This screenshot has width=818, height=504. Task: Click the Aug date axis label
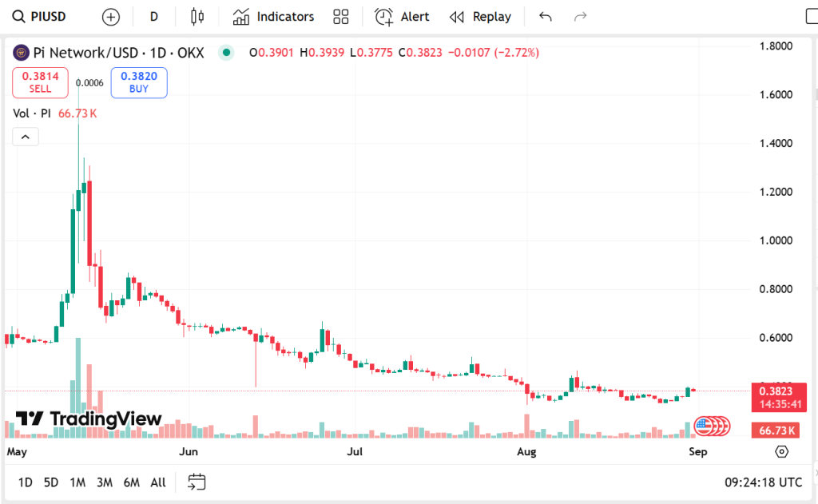pos(526,451)
